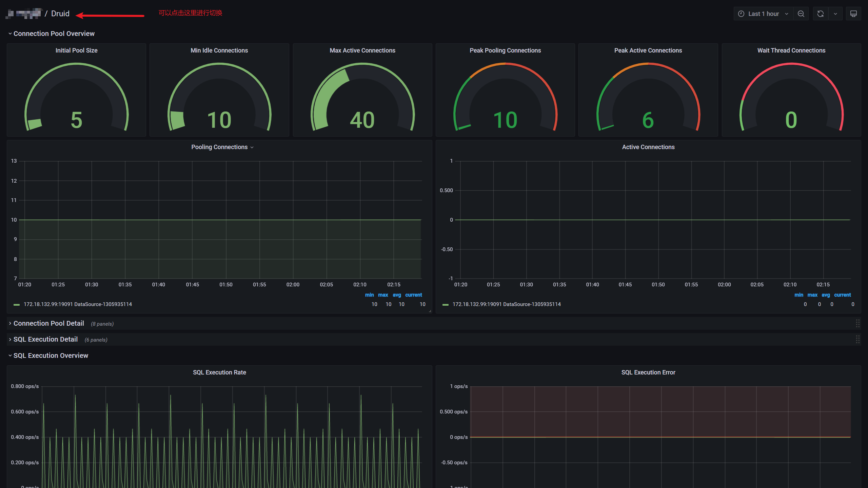Open the Max Active Connections panel title
This screenshot has height=488, width=868.
pos(362,50)
